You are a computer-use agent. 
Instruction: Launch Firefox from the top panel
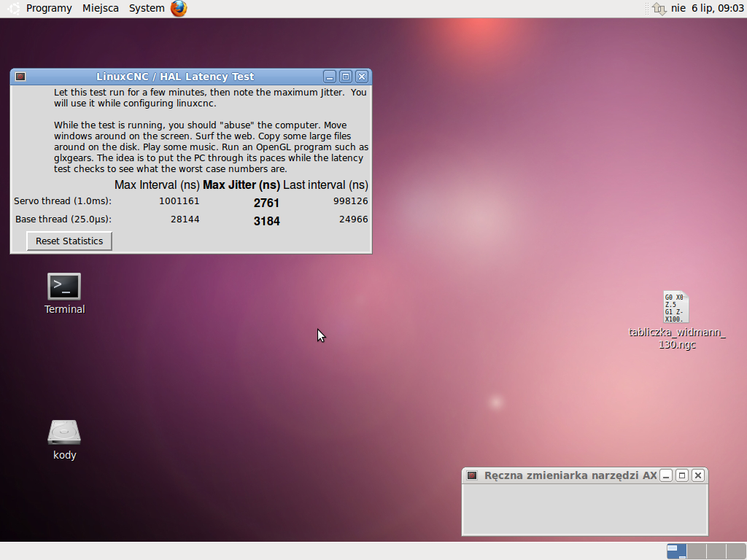coord(179,8)
